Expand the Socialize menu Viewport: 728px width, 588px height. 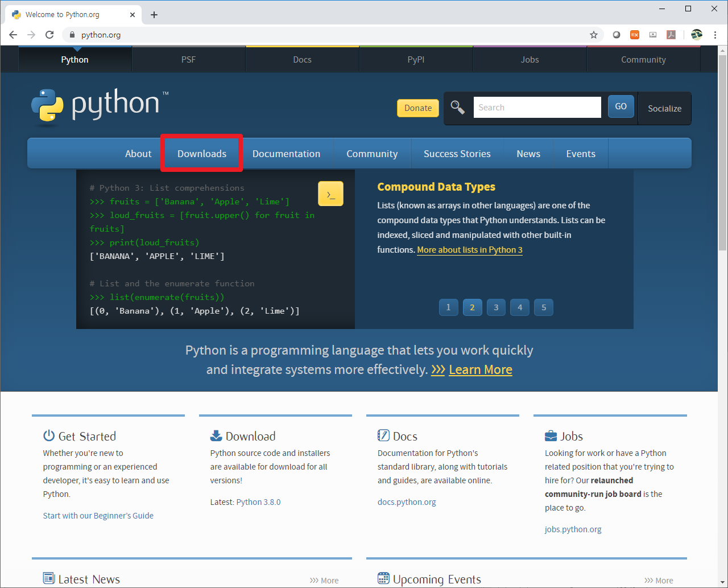[664, 108]
